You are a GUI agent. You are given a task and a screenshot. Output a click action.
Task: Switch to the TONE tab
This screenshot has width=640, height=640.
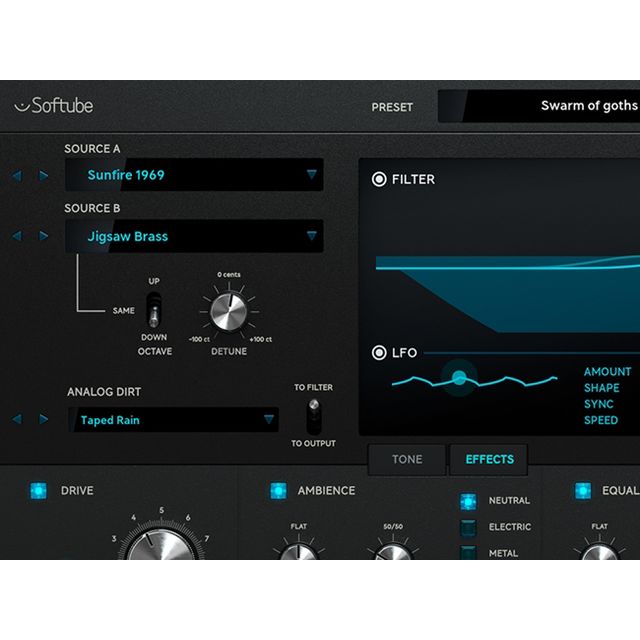pyautogui.click(x=407, y=460)
